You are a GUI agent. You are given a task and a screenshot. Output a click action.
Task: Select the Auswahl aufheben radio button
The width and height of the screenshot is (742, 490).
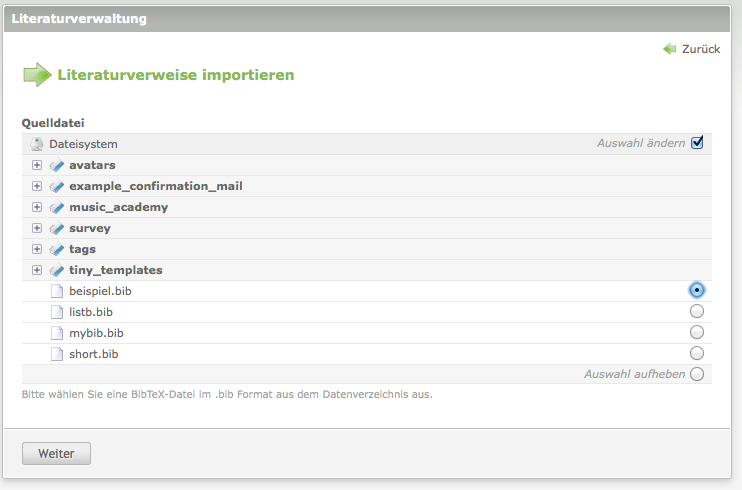pos(697,374)
